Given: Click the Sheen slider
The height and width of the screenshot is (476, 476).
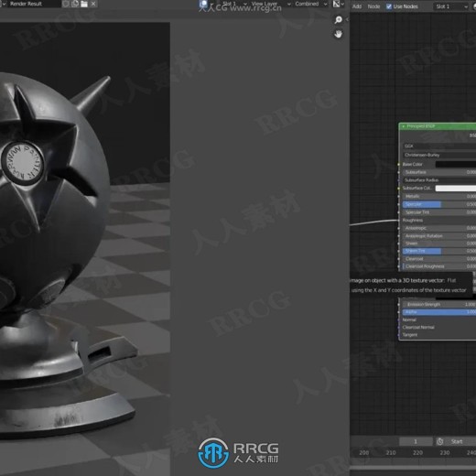Looking at the screenshot, I should [x=439, y=243].
